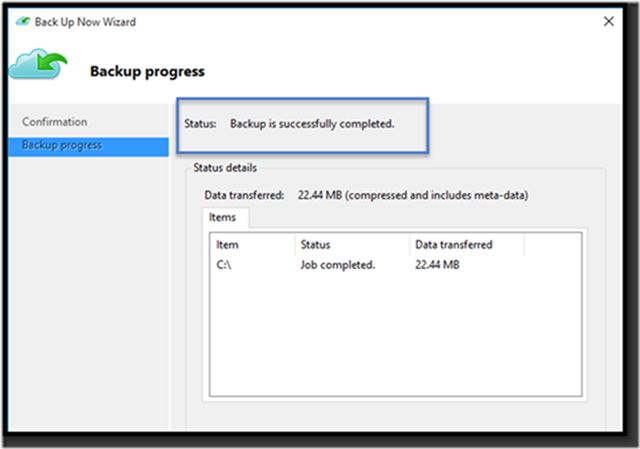Select the highlighted Backup progress step
This screenshot has width=640, height=449.
[62, 146]
